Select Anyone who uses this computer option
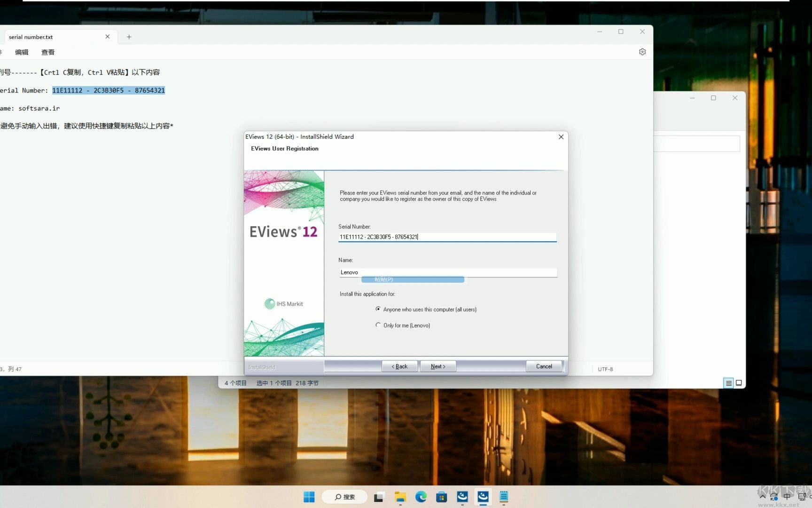The image size is (812, 508). pos(378,309)
